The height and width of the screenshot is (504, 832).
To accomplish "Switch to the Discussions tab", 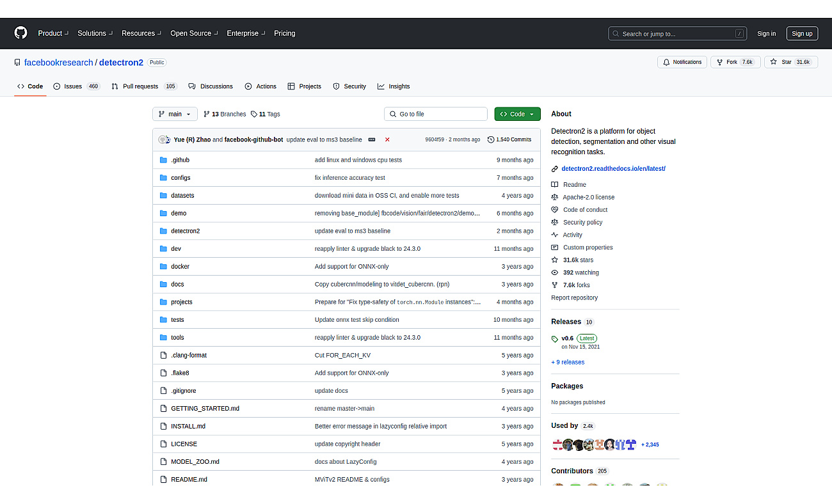I will [x=211, y=86].
